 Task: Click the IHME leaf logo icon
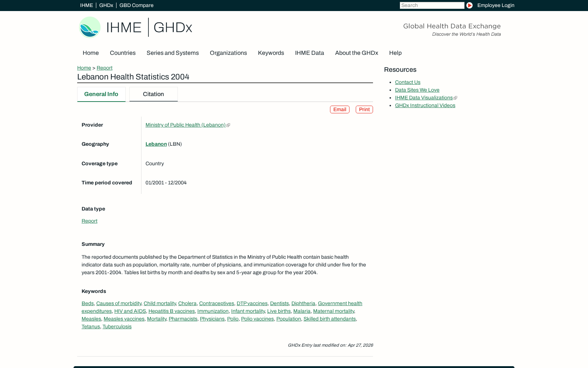tap(90, 27)
